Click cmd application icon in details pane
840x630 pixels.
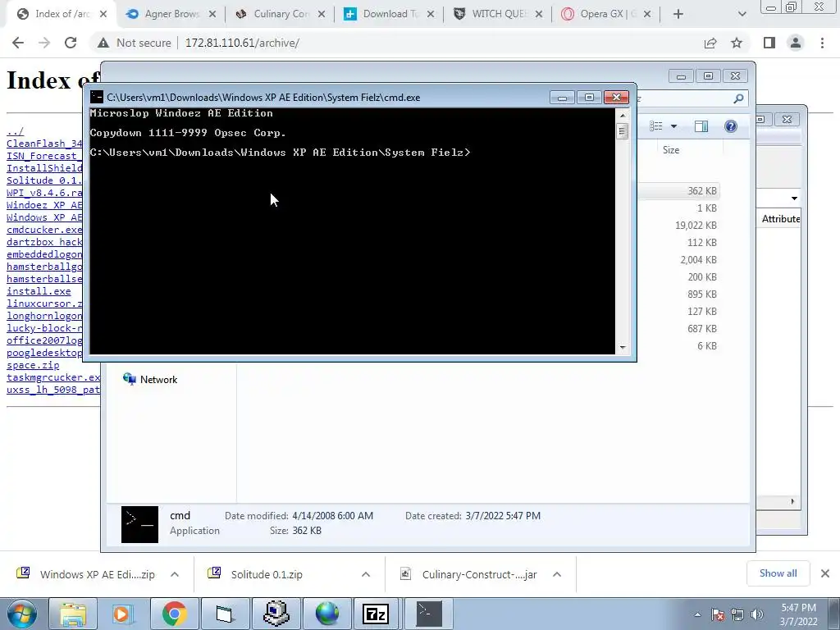139,524
